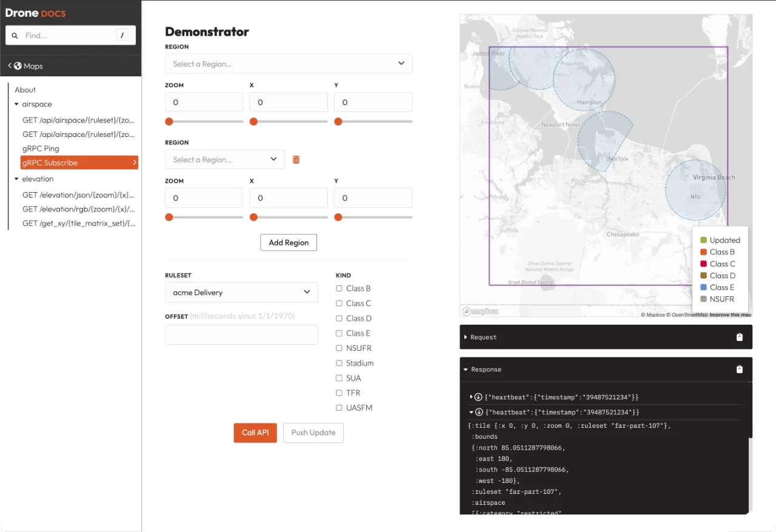Screen dimensions: 776x532
Task: Click the Class B legend swatch
Action: pyautogui.click(x=703, y=252)
